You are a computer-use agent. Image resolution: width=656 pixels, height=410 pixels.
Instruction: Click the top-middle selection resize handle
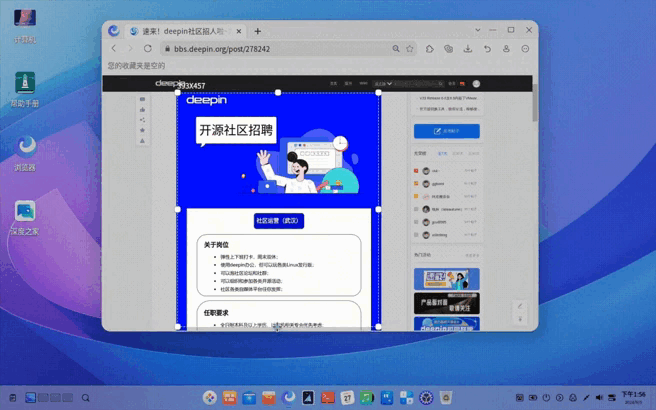pos(278,92)
